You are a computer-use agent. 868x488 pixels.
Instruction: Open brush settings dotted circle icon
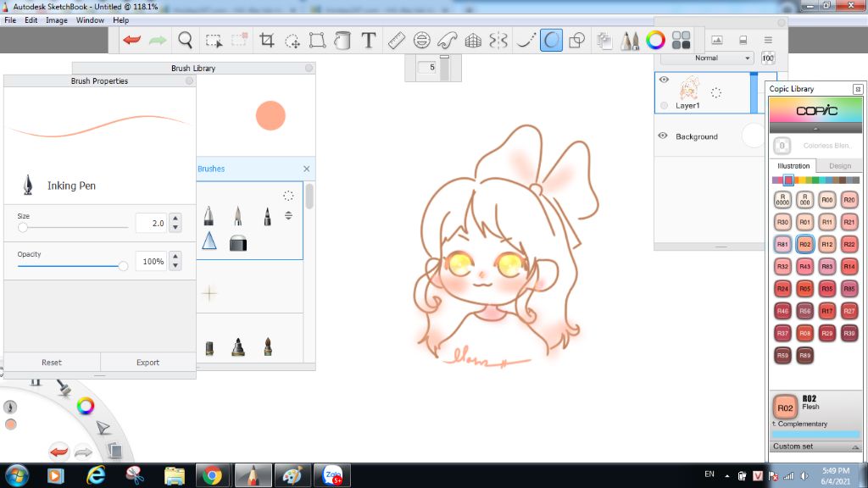pyautogui.click(x=288, y=196)
